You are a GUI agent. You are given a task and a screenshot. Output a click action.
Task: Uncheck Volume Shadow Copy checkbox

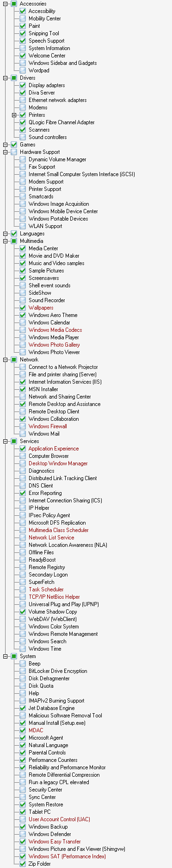[23, 612]
